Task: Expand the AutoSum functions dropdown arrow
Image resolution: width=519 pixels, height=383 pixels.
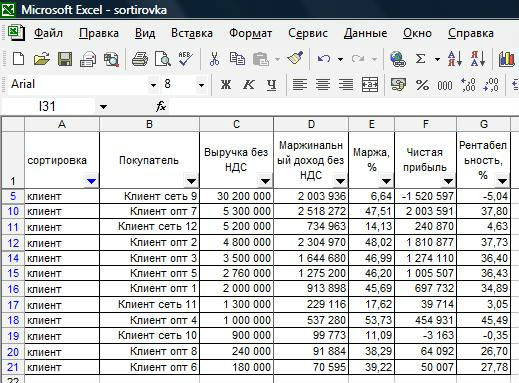Action: (x=437, y=60)
